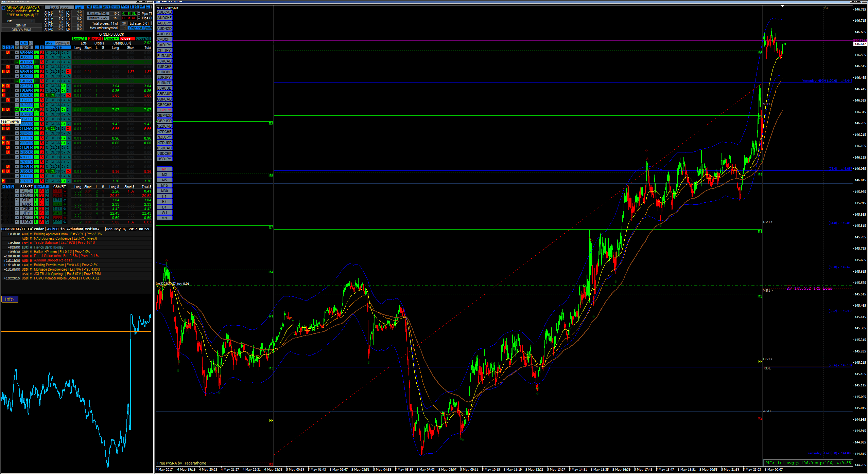Click green L button on AUDCAD row
This screenshot has height=474, width=868.
tap(36, 52)
